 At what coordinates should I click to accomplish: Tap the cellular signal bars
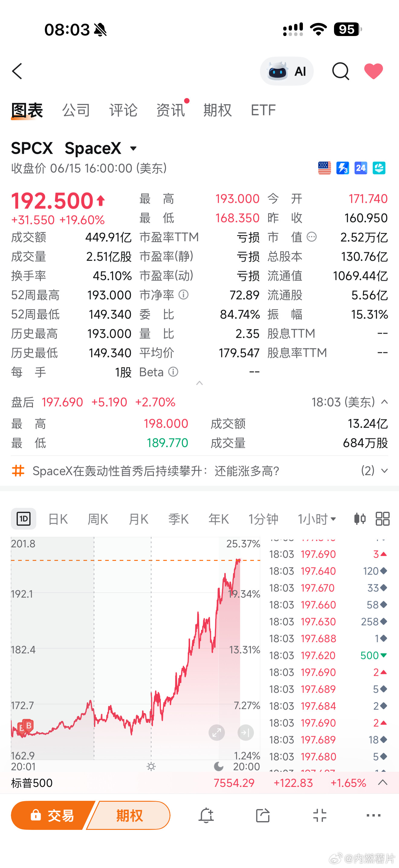tap(293, 29)
